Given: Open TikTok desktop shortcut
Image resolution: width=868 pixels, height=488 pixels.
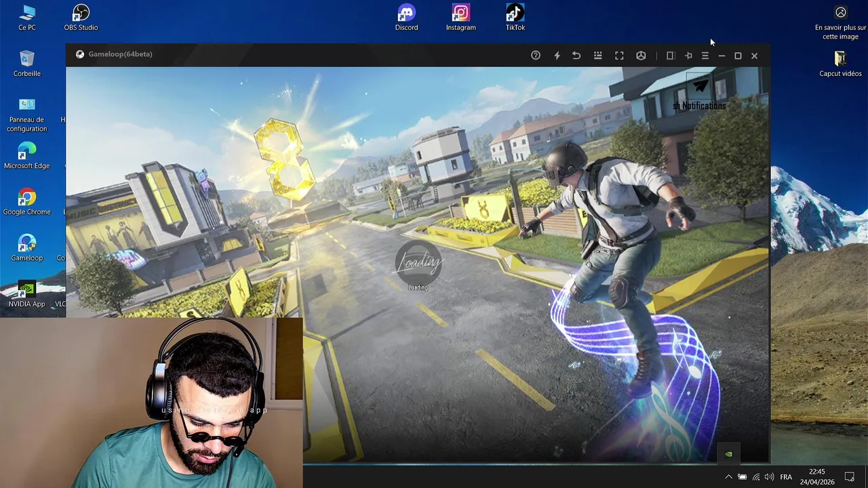Looking at the screenshot, I should [x=515, y=18].
